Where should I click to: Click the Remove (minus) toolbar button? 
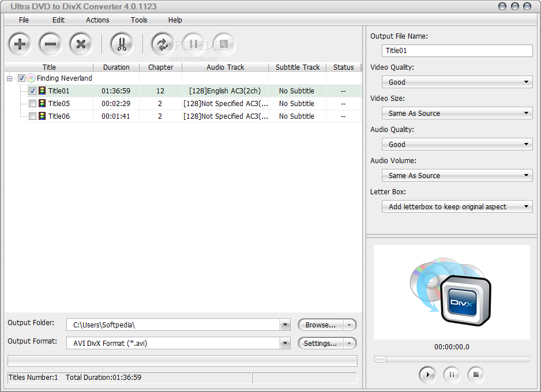coord(50,44)
